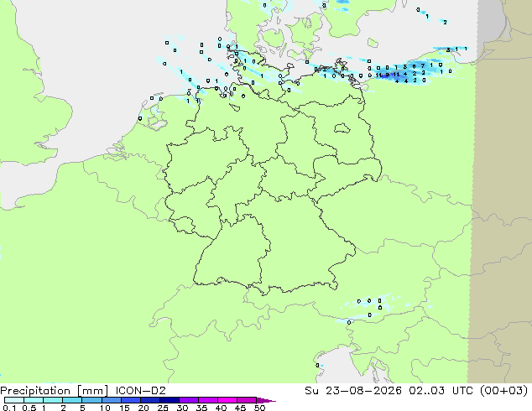Click the '(00+03)' forecast offset text

(503, 391)
